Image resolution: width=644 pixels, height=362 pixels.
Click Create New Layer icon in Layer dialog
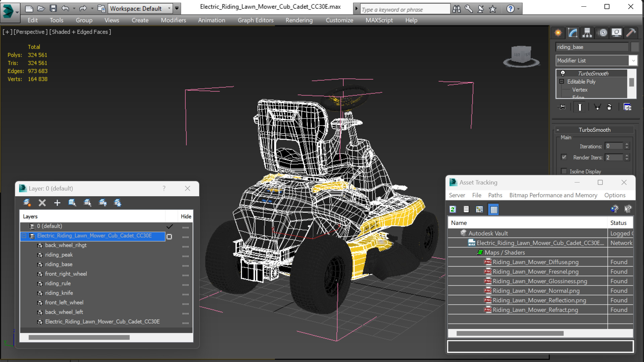[x=27, y=203]
